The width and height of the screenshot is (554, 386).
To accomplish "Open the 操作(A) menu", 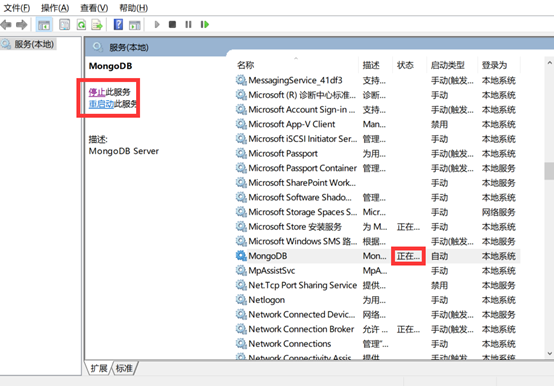I will point(55,8).
